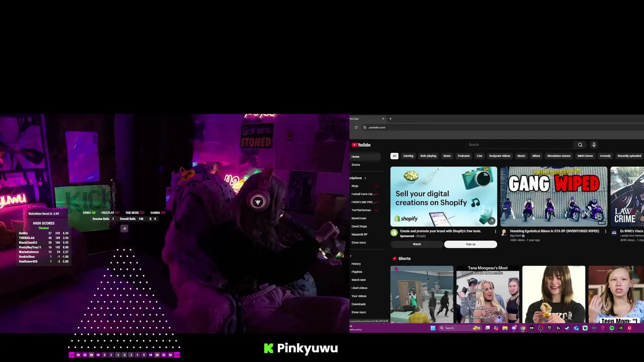This screenshot has width=644, height=362.
Task: Switch to Chrome in the taskbar
Action: (x=523, y=328)
